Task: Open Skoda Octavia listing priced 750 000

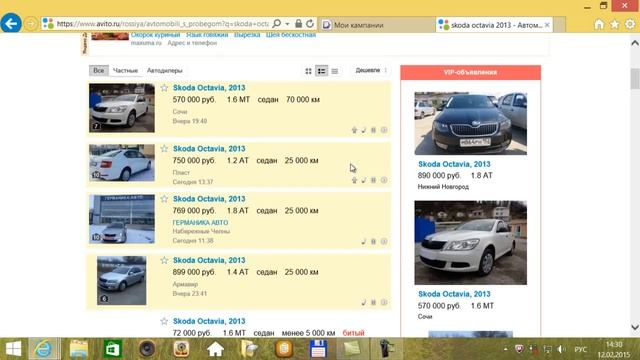Action: (x=209, y=149)
